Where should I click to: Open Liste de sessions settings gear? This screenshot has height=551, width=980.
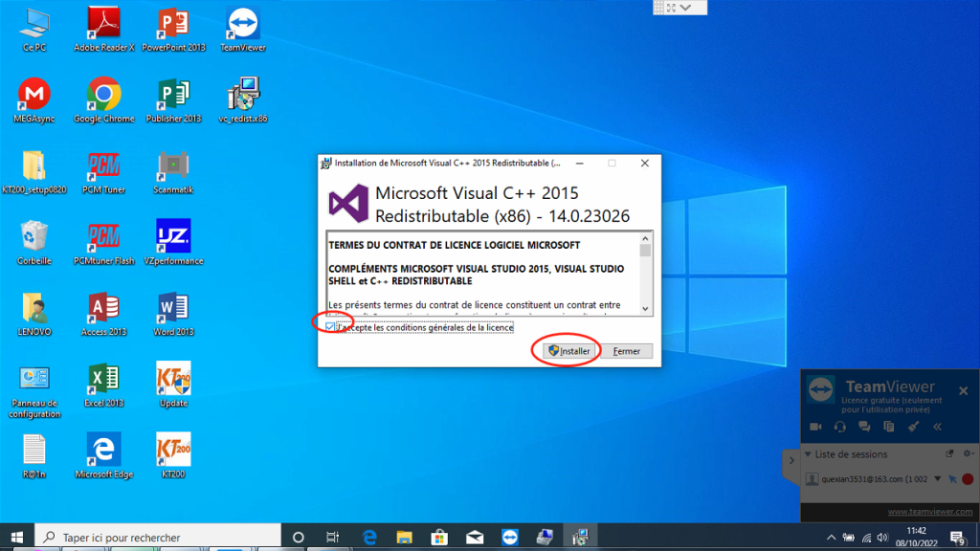[x=968, y=453]
